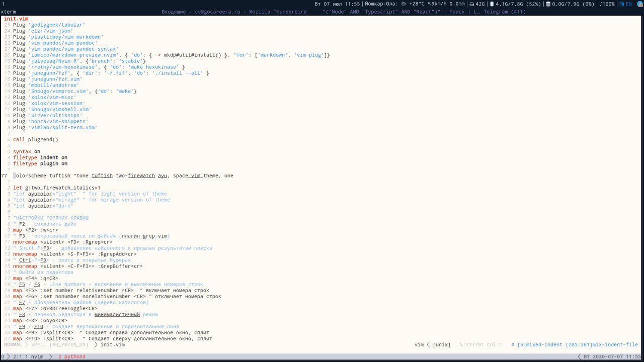Click the 'filetype plugin on' line
This screenshot has height=362, width=644.
tap(40, 163)
